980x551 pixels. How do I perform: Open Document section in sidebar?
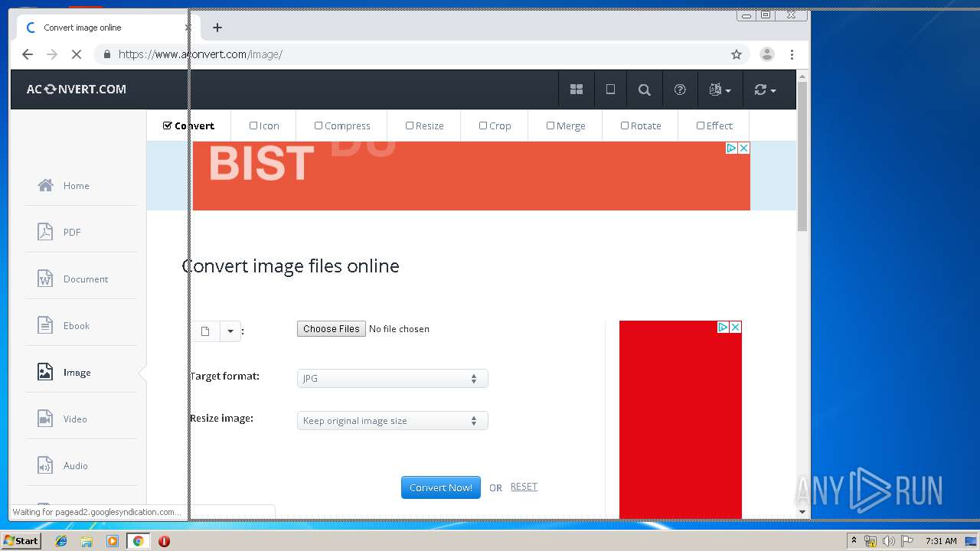pos(86,279)
